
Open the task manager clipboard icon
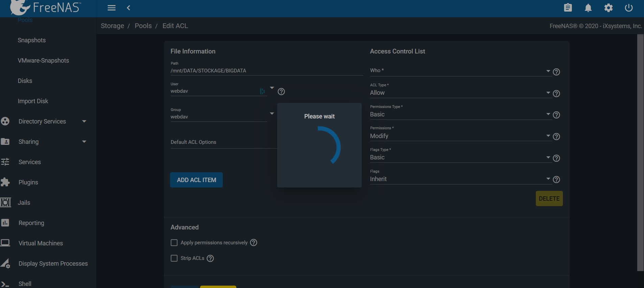coord(568,8)
